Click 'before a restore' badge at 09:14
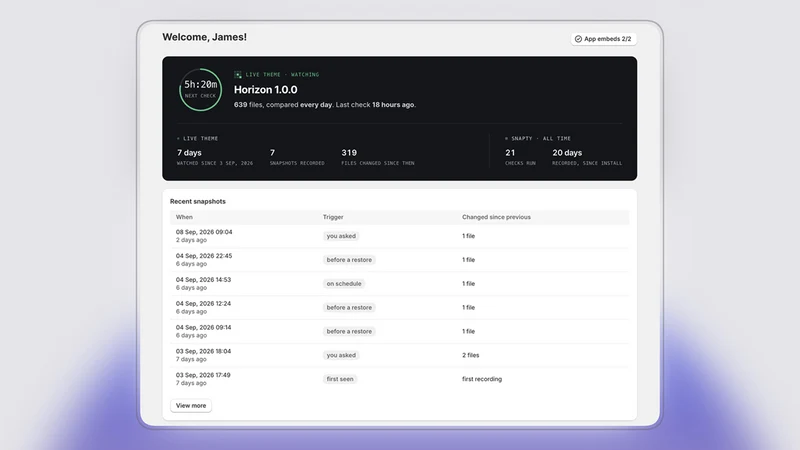The width and height of the screenshot is (800, 450). coord(349,331)
